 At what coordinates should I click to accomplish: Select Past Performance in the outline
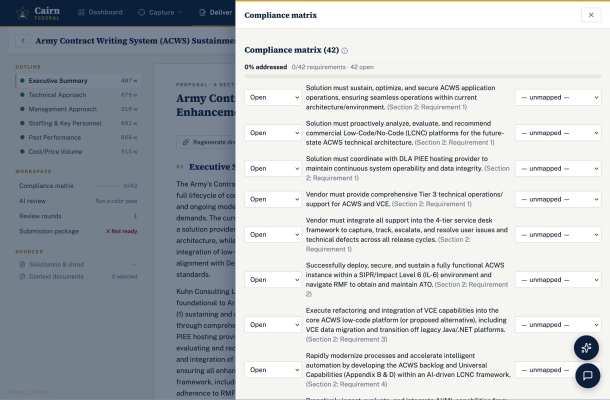point(78,137)
